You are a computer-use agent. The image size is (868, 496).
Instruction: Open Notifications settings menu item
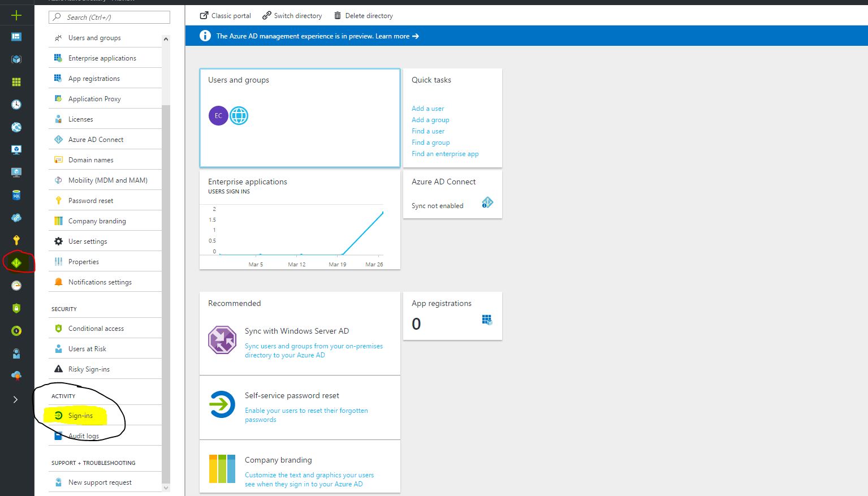click(105, 282)
